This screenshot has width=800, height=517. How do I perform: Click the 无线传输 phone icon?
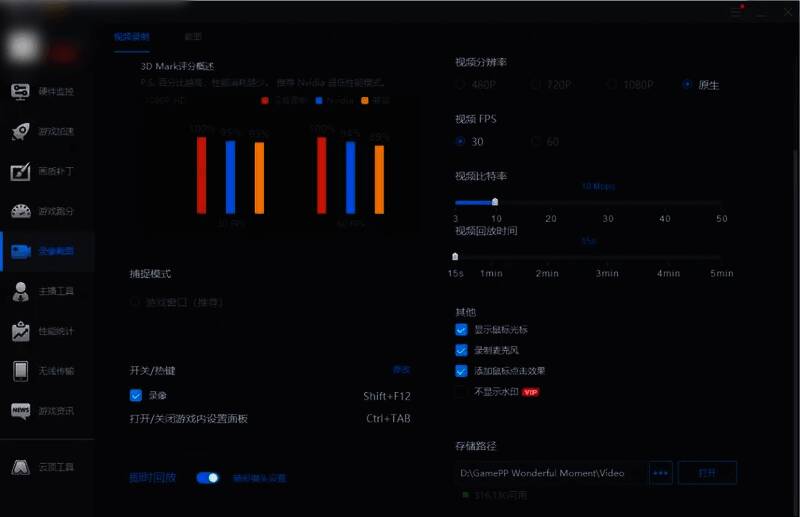[20, 371]
